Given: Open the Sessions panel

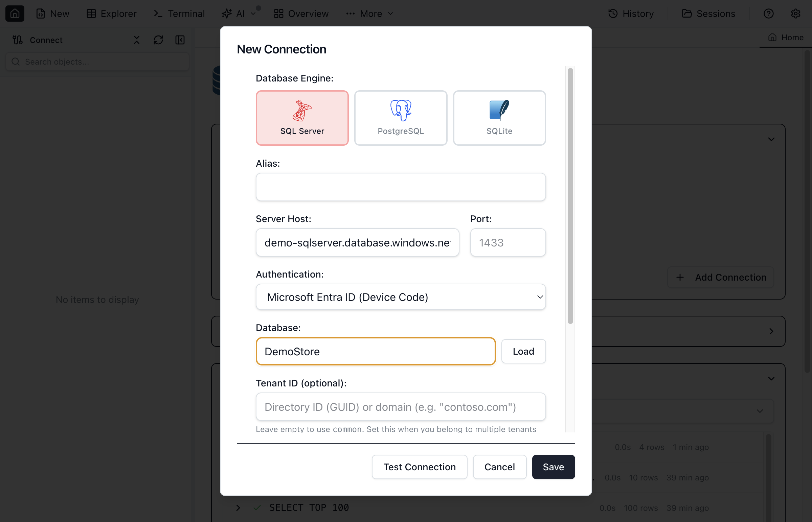Looking at the screenshot, I should pos(709,14).
